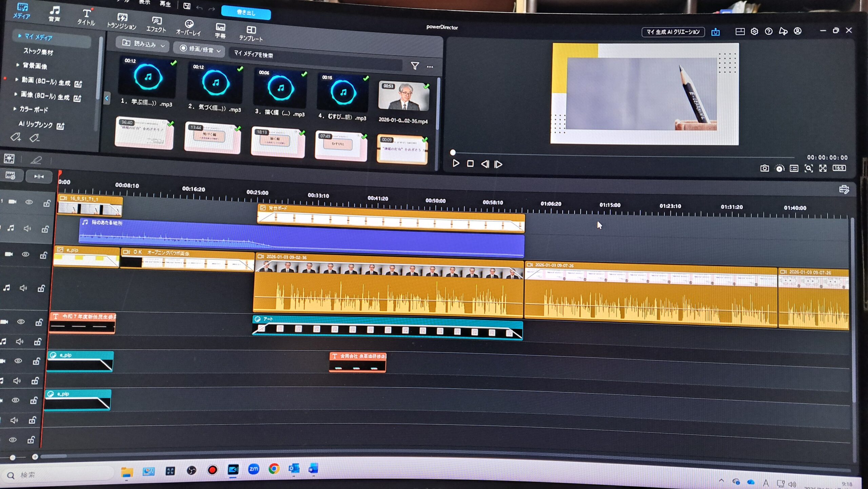Click the 書き出し export button
Image resolution: width=868 pixels, height=489 pixels.
(x=246, y=13)
